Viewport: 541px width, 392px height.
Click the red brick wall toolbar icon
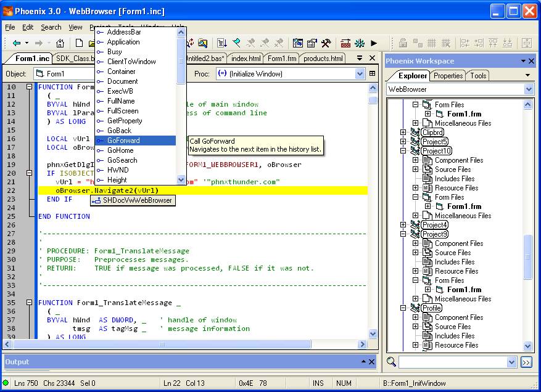click(x=345, y=43)
